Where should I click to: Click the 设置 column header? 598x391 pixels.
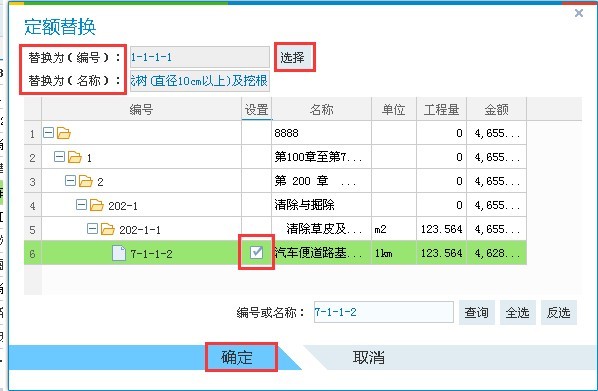(256, 109)
